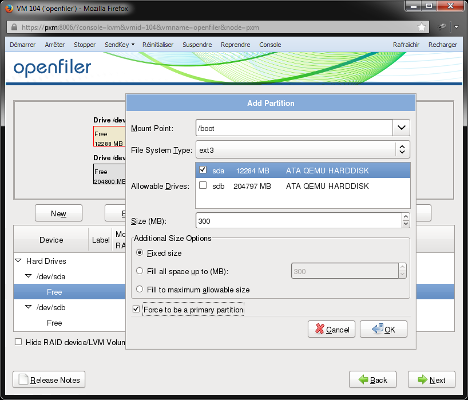Screen dimensions: 468x400
Task: Uncheck the sda drive checkbox
Action: tap(203, 170)
